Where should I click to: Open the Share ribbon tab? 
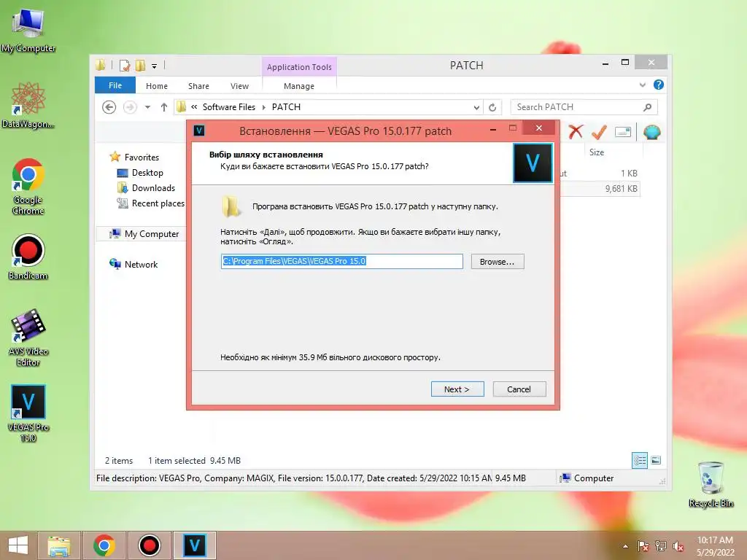pyautogui.click(x=198, y=86)
